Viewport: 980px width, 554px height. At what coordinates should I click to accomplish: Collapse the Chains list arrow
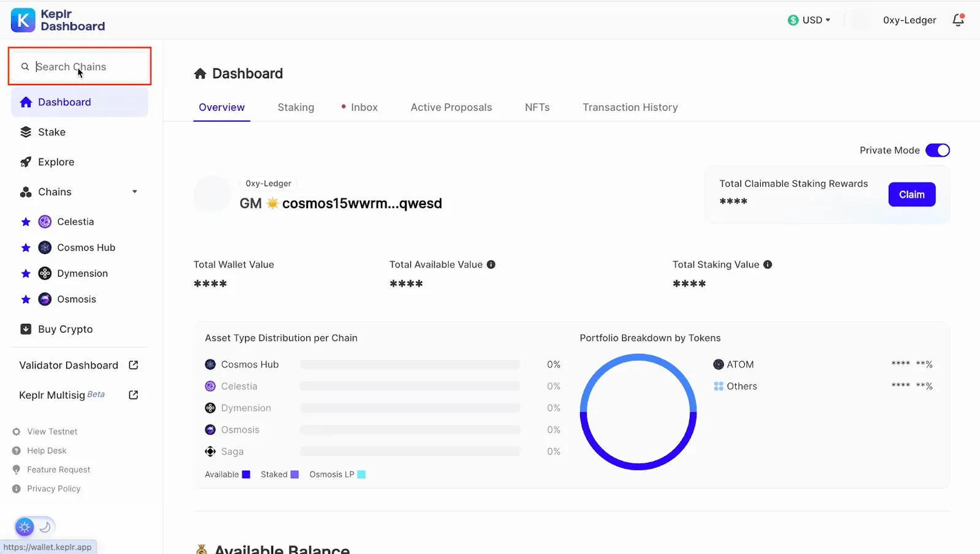tap(135, 192)
